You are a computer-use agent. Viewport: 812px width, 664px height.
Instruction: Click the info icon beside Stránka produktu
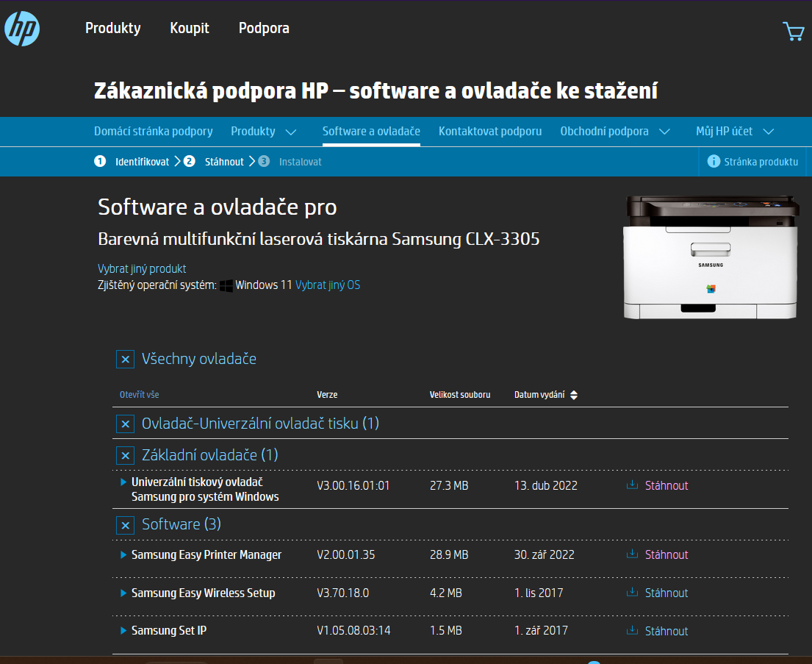[x=713, y=162]
